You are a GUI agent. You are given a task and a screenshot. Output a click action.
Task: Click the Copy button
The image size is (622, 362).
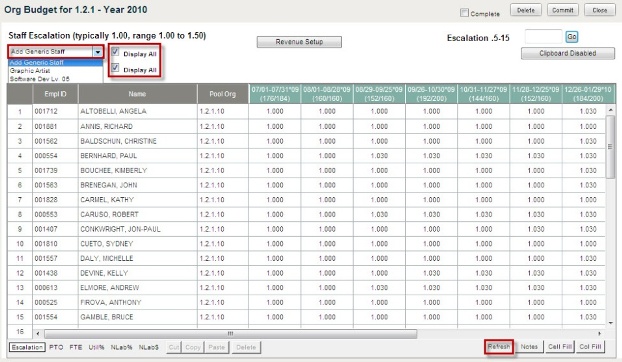[x=193, y=347]
